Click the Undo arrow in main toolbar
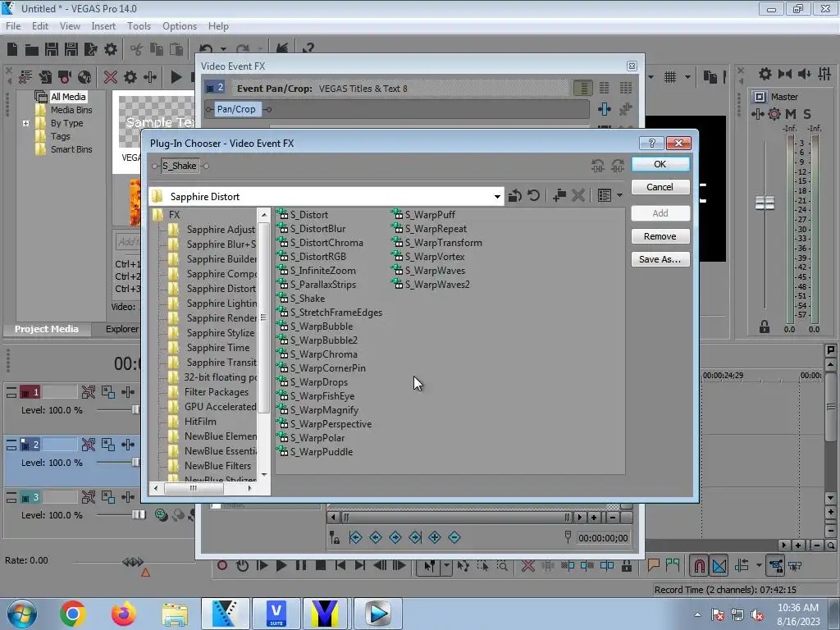840x630 pixels. click(206, 50)
